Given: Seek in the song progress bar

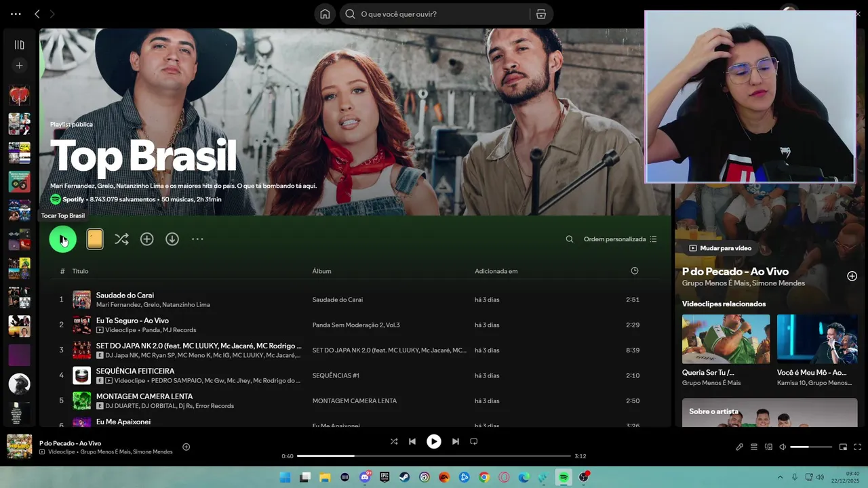Looking at the screenshot, I should tap(434, 456).
